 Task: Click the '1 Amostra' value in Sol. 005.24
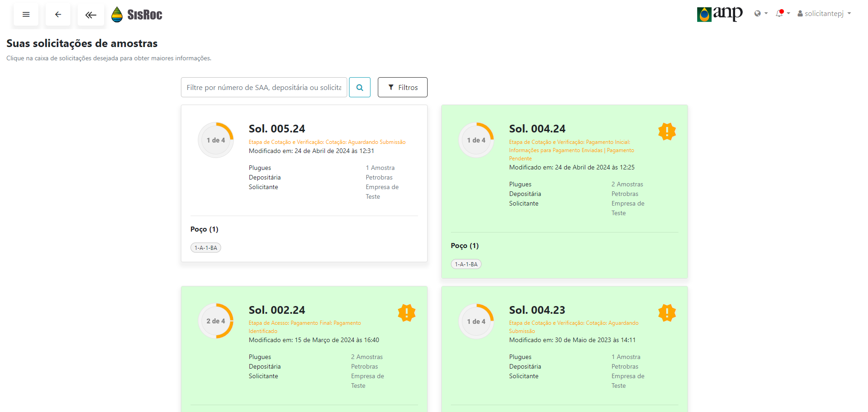[380, 168]
